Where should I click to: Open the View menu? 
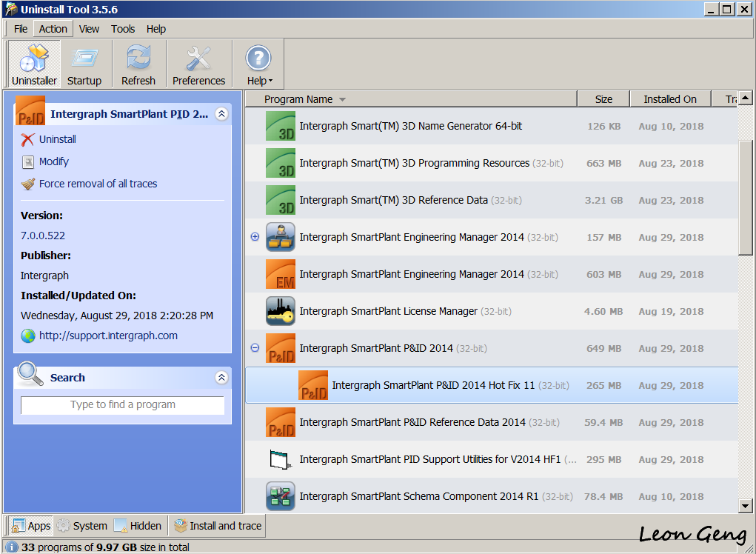pyautogui.click(x=89, y=29)
